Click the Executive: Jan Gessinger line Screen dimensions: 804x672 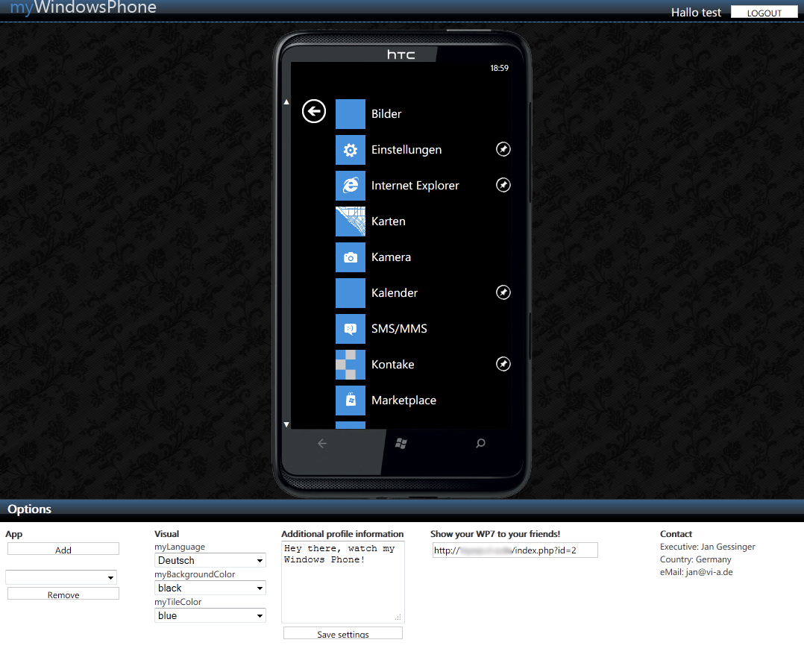pyautogui.click(x=708, y=547)
